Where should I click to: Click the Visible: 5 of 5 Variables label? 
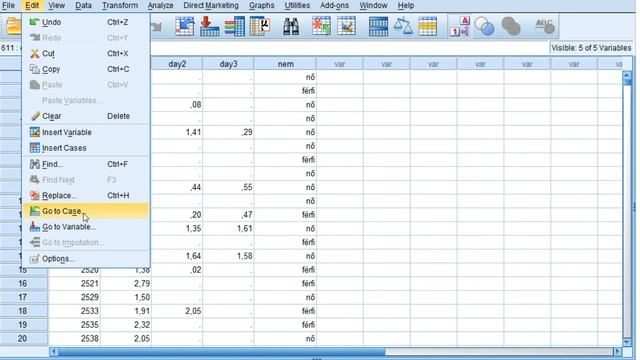(591, 48)
